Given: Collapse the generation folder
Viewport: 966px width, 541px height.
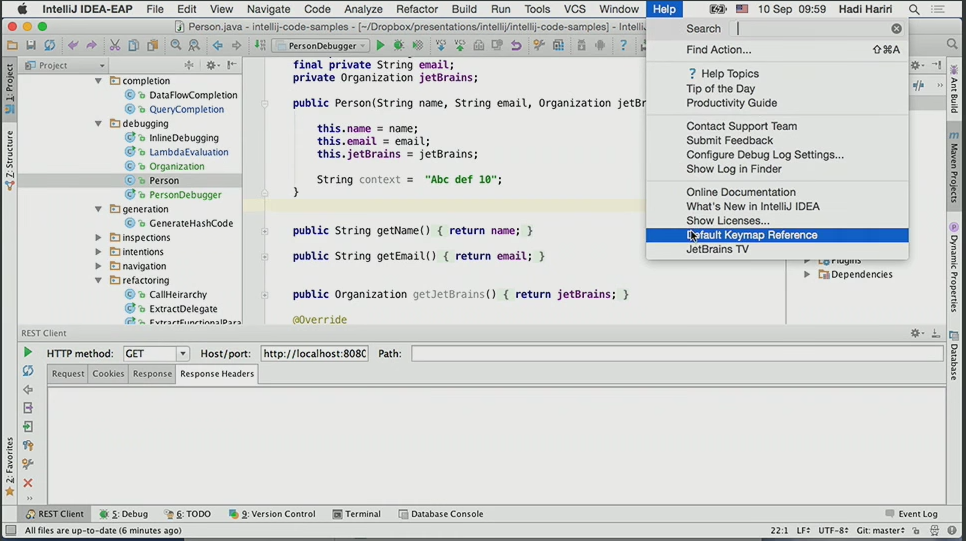Looking at the screenshot, I should (98, 209).
